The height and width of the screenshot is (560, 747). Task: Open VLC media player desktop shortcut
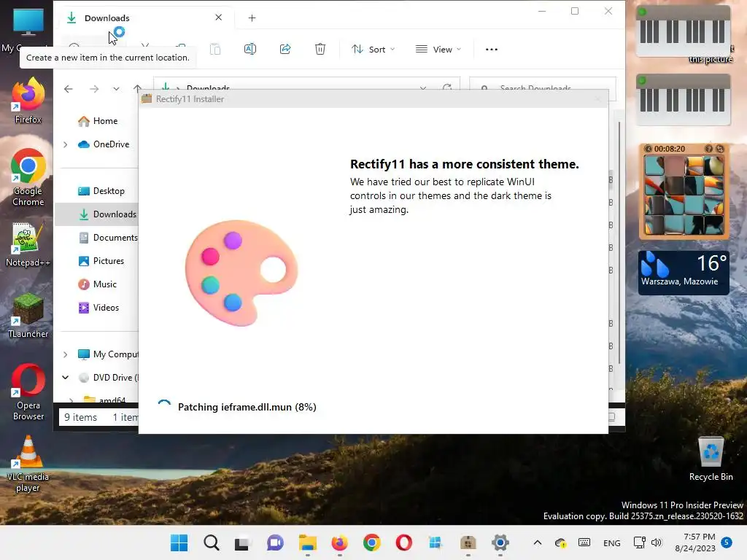click(x=28, y=464)
